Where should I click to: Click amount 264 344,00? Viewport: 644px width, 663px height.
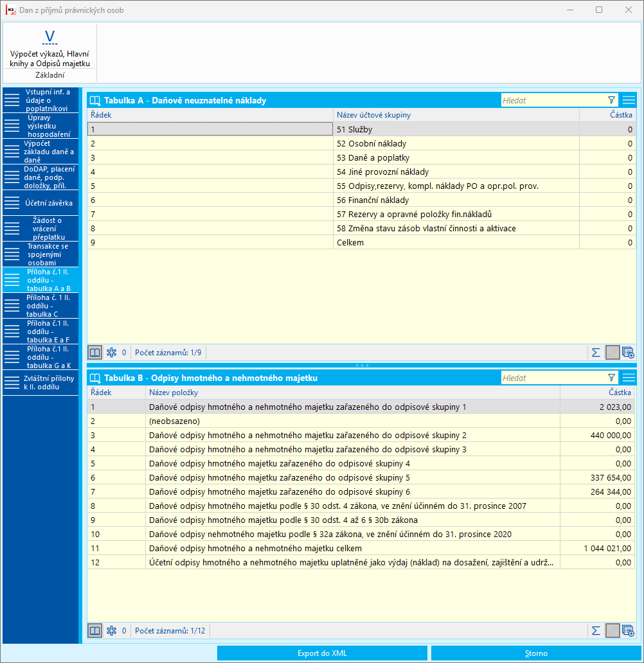[x=611, y=491]
